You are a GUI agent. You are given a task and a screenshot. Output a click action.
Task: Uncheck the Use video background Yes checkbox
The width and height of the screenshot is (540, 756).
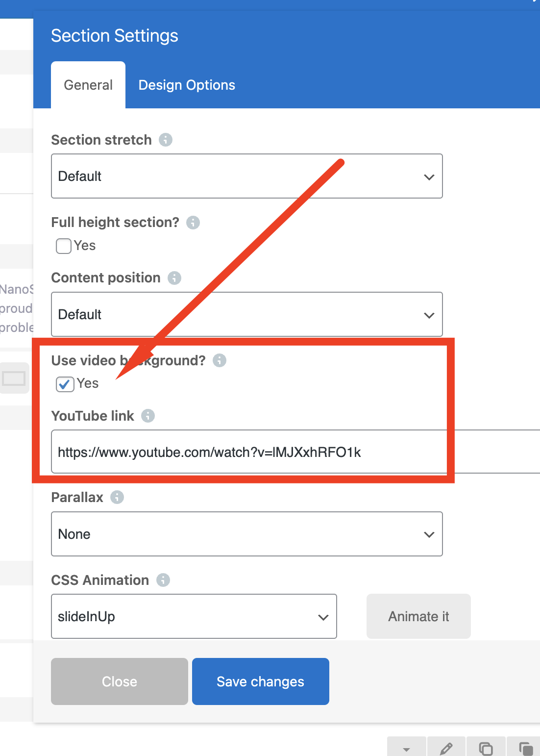pos(65,384)
